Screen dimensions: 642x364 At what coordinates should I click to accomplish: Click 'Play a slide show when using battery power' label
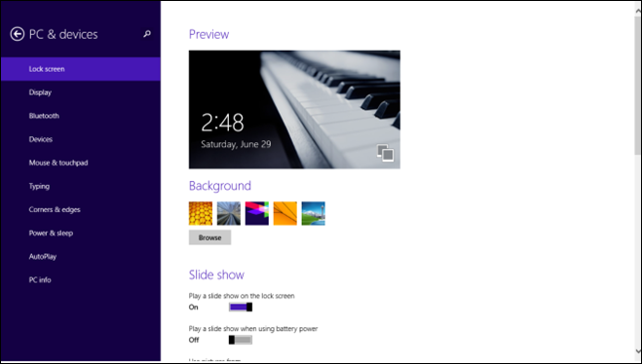(x=253, y=329)
